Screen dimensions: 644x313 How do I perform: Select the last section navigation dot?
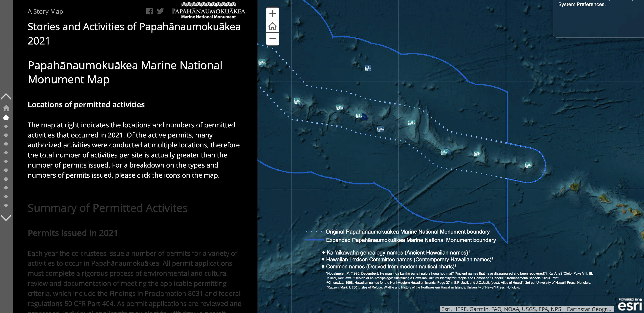pos(6,205)
